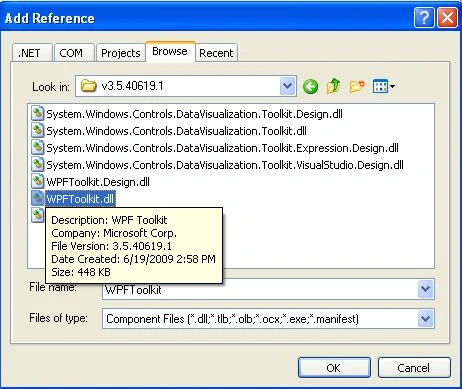Click the v3.5.40619.1 folder name text

coord(132,86)
